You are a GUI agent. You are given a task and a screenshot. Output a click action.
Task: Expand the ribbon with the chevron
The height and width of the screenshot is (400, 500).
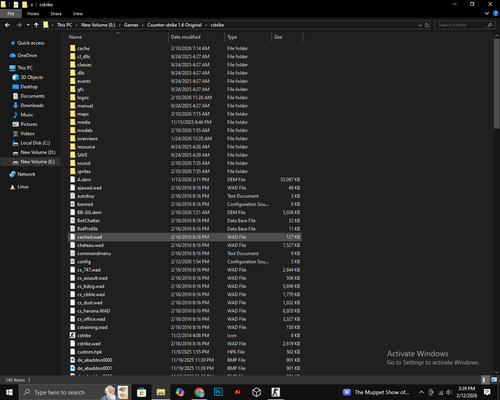[487, 13]
